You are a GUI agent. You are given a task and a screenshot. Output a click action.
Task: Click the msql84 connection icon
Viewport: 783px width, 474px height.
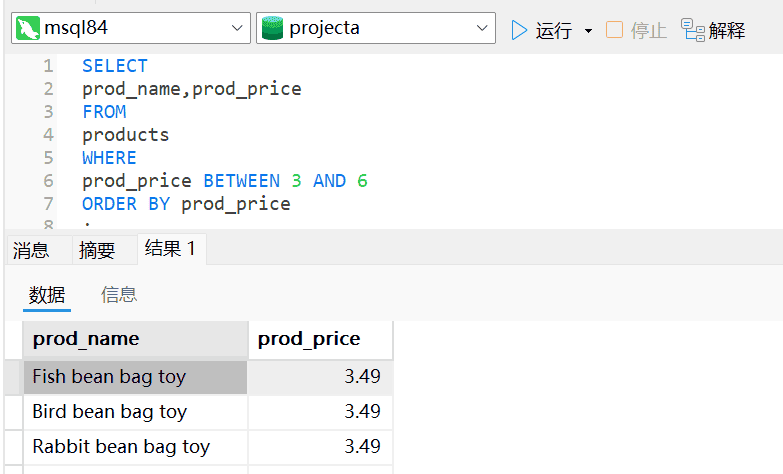click(x=28, y=28)
